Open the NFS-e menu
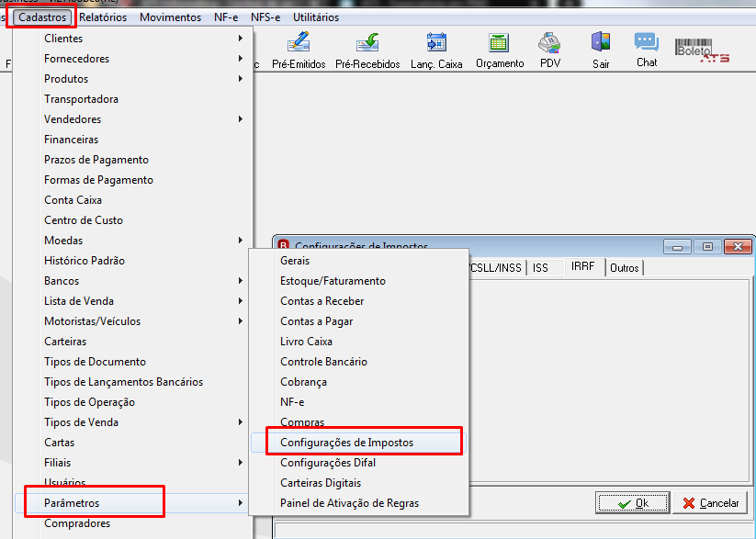This screenshot has width=756, height=539. pyautogui.click(x=265, y=17)
